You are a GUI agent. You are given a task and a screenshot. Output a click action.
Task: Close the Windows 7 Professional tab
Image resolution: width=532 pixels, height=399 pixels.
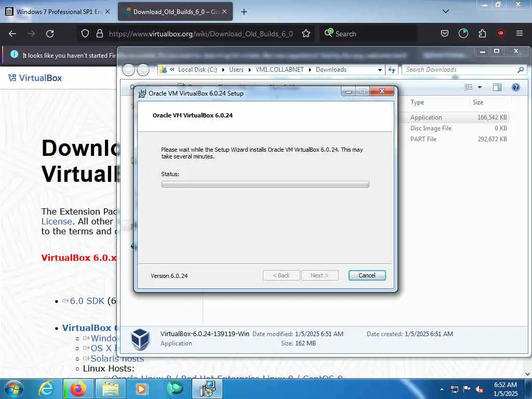pyautogui.click(x=108, y=11)
